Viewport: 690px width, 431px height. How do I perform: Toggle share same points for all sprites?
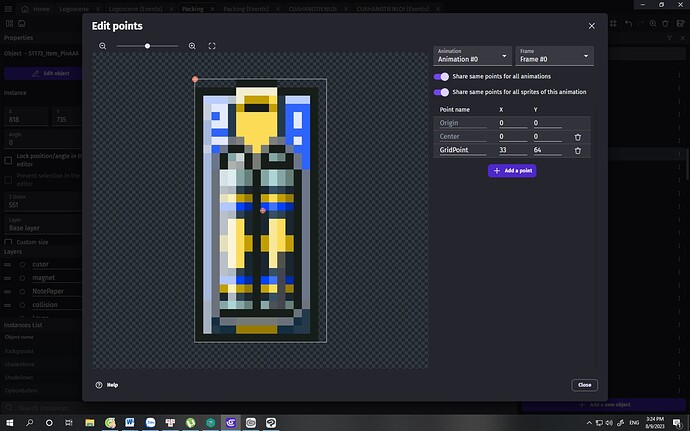click(441, 92)
